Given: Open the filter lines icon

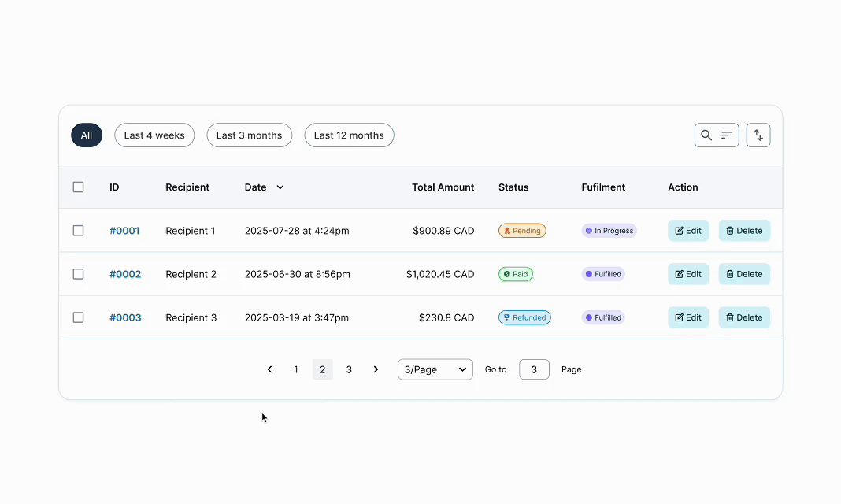Looking at the screenshot, I should [727, 135].
